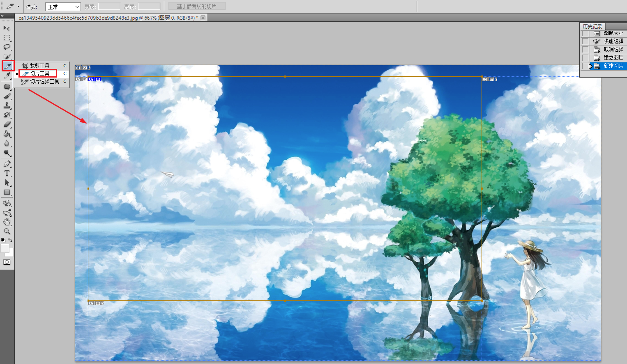
Task: Set history brush source to 快速选择
Action: pyautogui.click(x=585, y=41)
